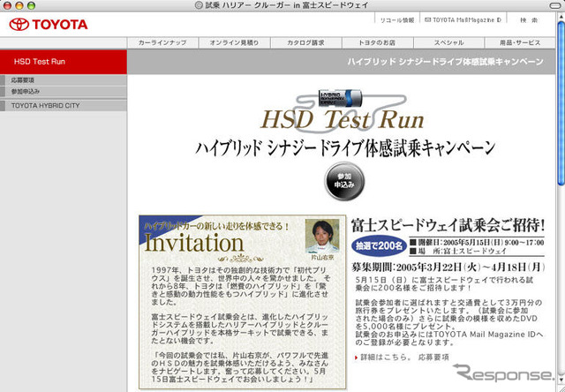Click the 検索 search link

pyautogui.click(x=529, y=20)
